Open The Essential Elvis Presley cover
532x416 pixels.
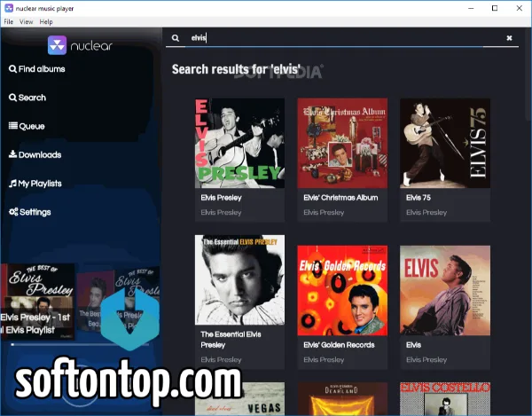coord(240,280)
